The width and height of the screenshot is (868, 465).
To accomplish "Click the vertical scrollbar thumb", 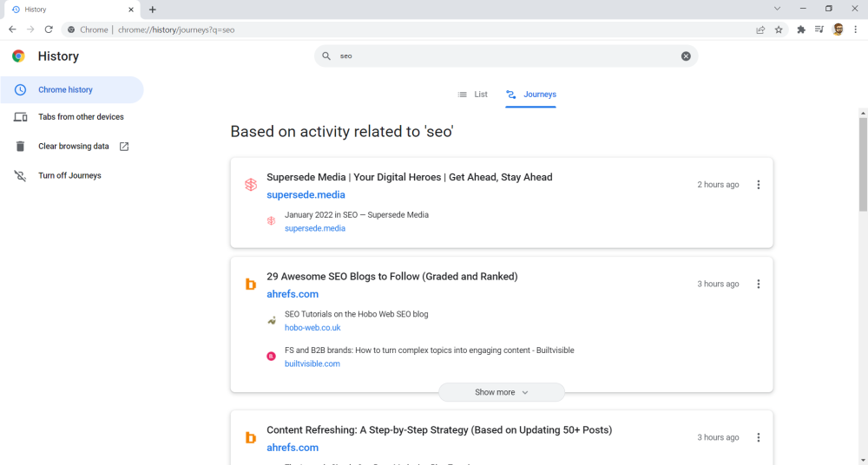I will coord(863,165).
